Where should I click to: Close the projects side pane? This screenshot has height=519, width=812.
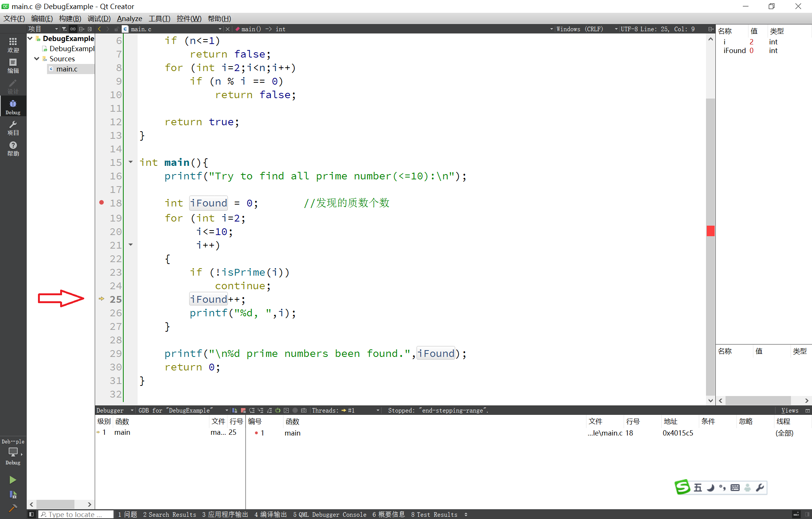pyautogui.click(x=90, y=29)
